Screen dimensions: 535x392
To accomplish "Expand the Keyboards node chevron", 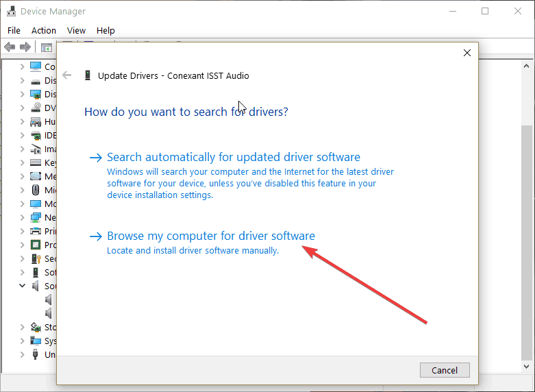I will pos(22,162).
